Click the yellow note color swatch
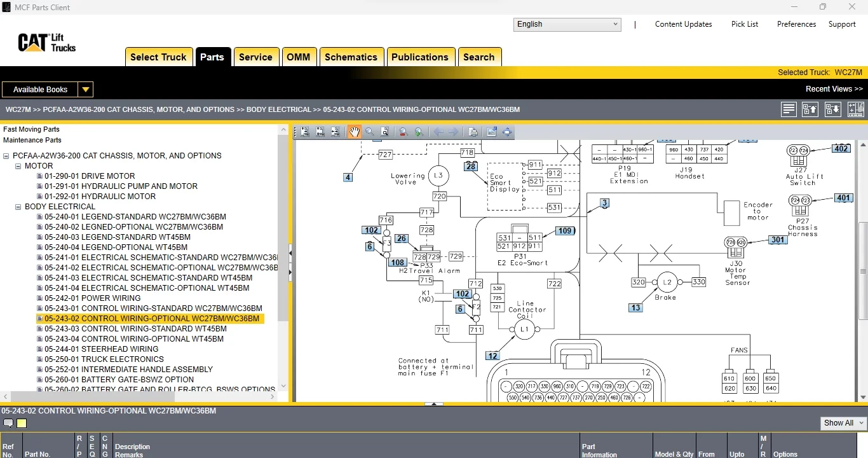This screenshot has height=458, width=868. [x=22, y=424]
